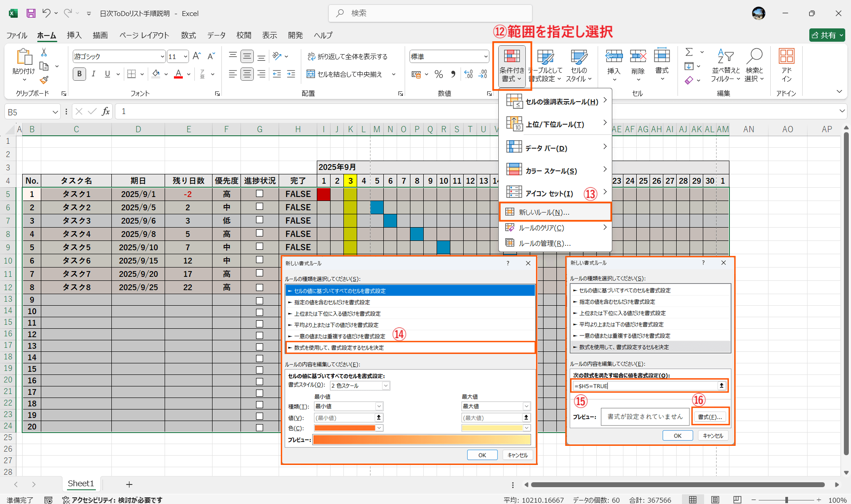Click the insert function fx icon
This screenshot has width=851, height=504.
pos(106,111)
